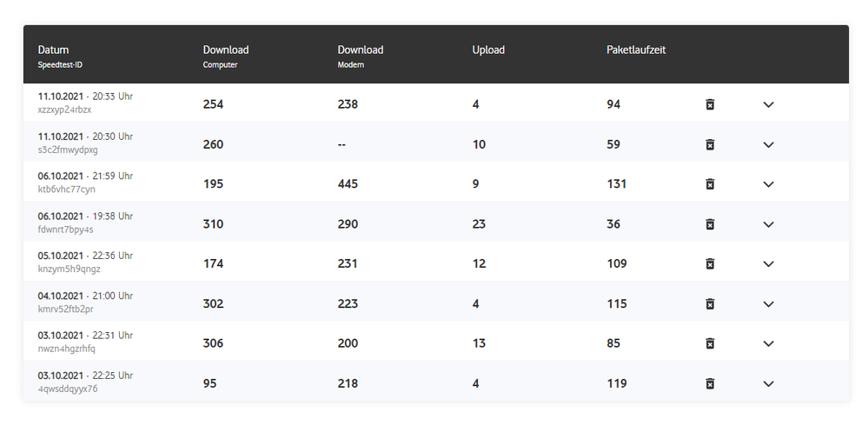Expand details for 04.10.2021 21:00 test

click(x=768, y=303)
